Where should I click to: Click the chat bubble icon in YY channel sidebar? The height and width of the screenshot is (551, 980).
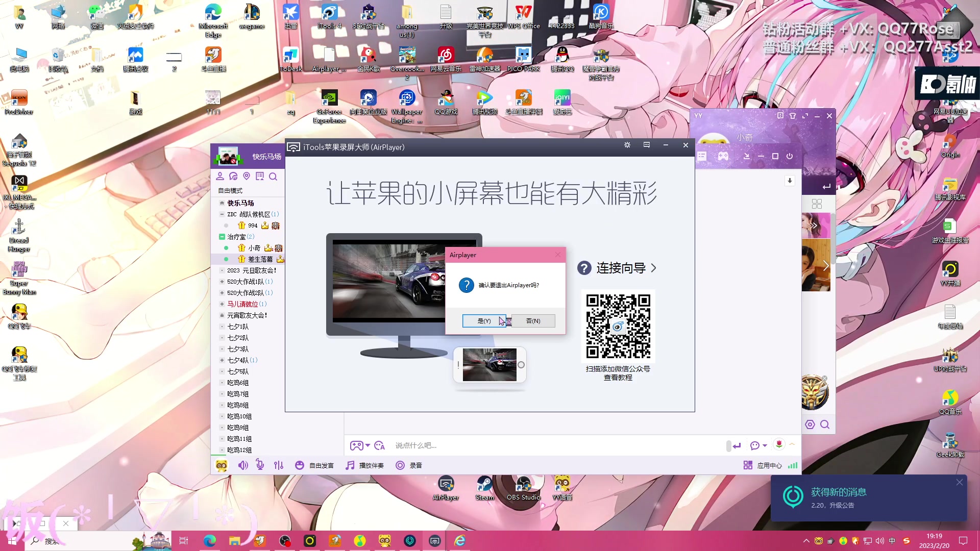233,176
